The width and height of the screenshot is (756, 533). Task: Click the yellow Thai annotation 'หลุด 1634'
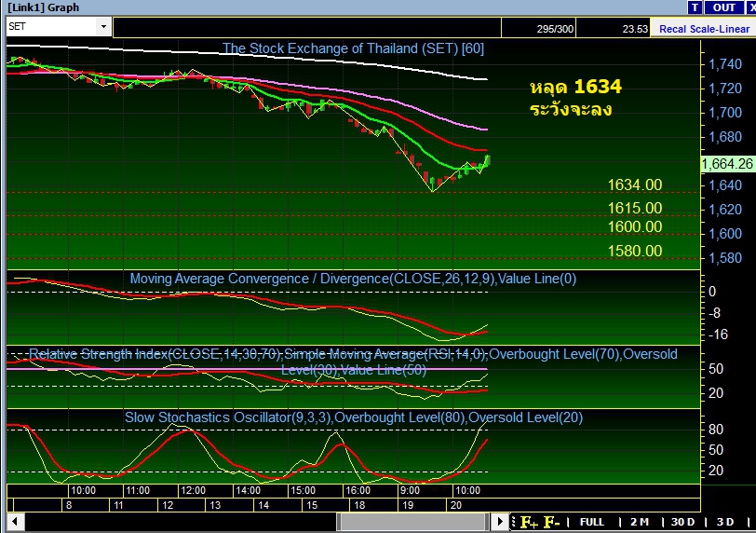tap(575, 87)
